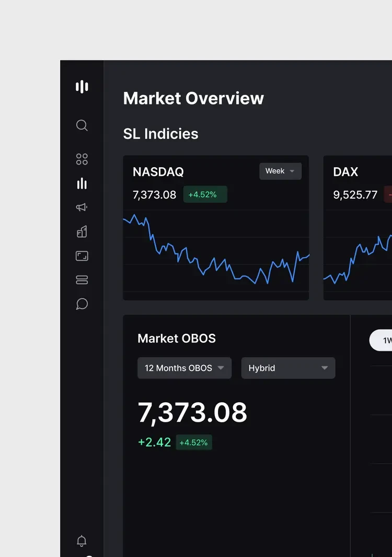Open the Hybrid dropdown
The height and width of the screenshot is (557, 392).
[288, 368]
